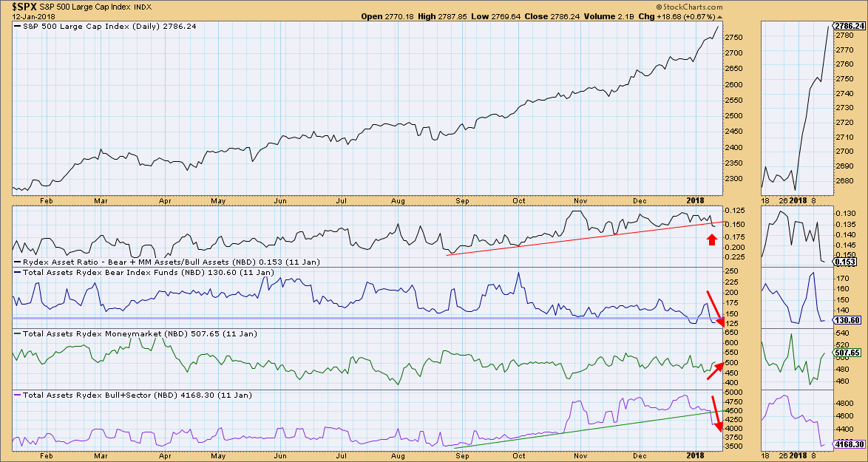This screenshot has width=868, height=462.
Task: Click the boxed 4168.30 bull+sector label
Action: 850,444
